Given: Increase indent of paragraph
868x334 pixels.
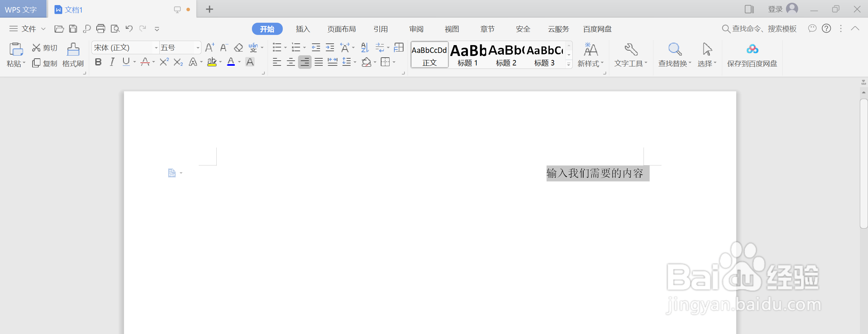Looking at the screenshot, I should coord(330,47).
